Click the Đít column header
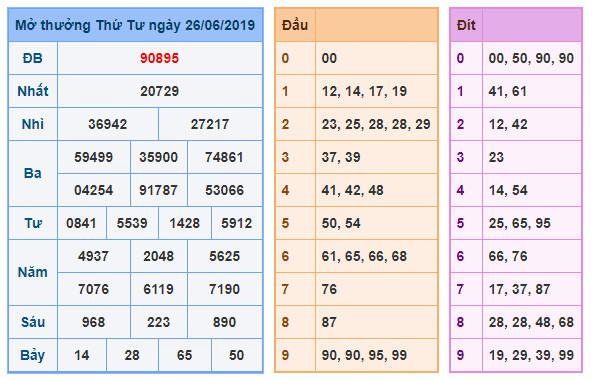Screen dimensions: 593x379 tap(466, 25)
